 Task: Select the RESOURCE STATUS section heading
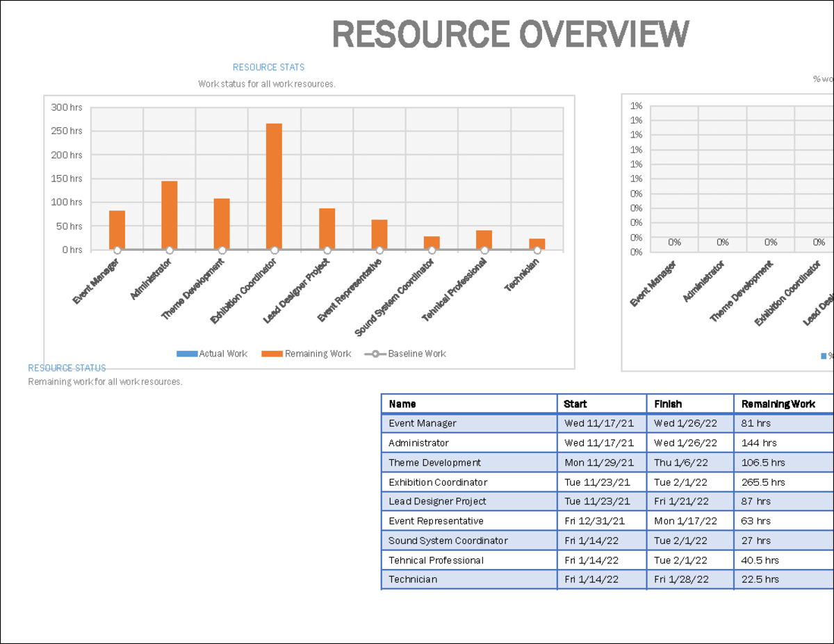coord(66,368)
